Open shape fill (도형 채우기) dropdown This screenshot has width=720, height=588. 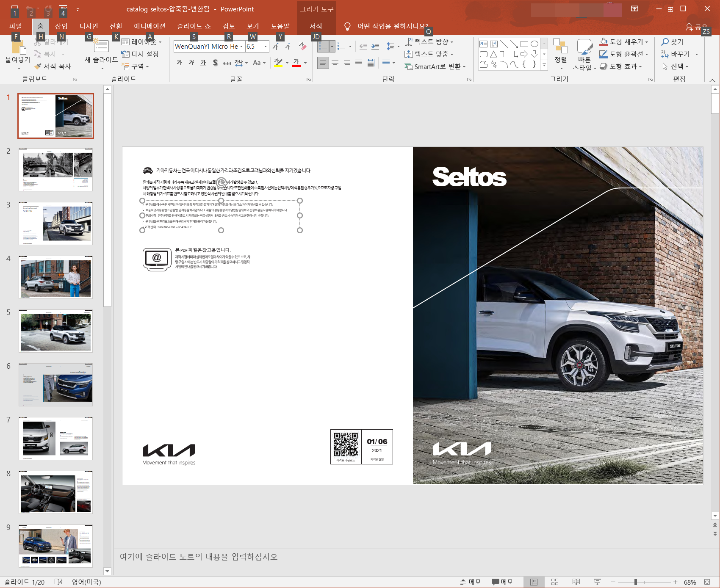coord(624,41)
